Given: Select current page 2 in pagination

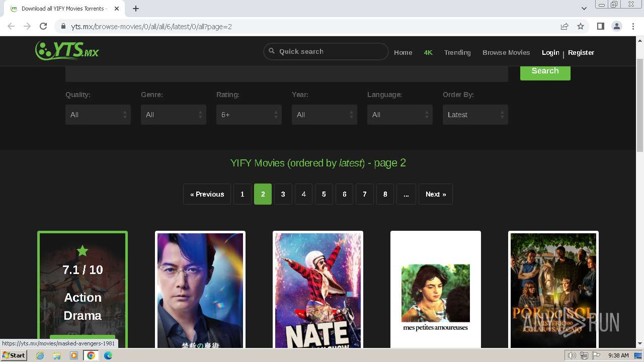Looking at the screenshot, I should (263, 194).
